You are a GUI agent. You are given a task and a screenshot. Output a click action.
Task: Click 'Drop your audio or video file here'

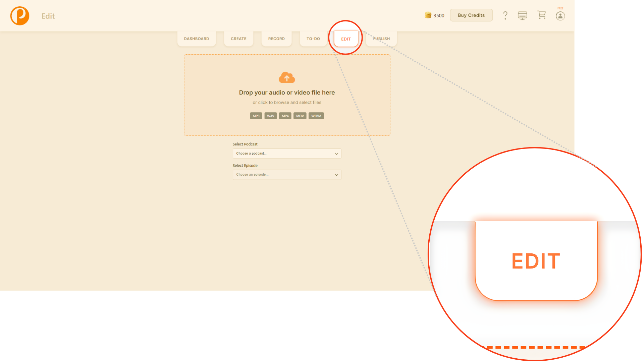tap(287, 93)
